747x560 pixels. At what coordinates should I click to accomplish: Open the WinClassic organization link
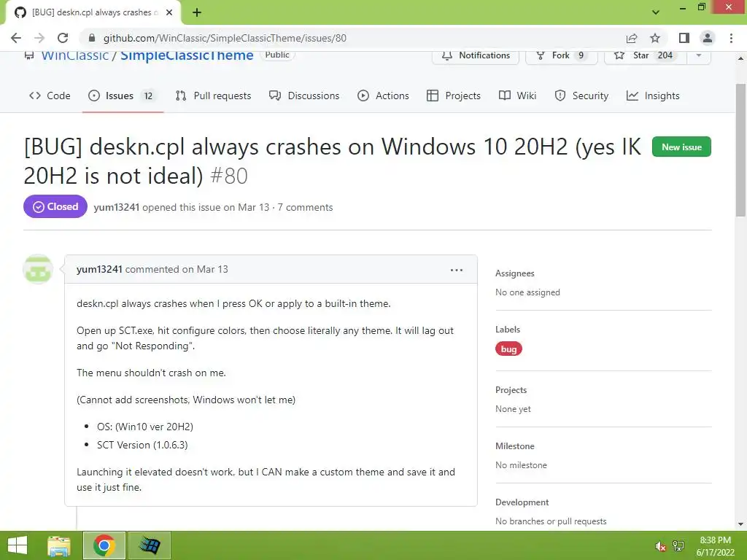[75, 55]
